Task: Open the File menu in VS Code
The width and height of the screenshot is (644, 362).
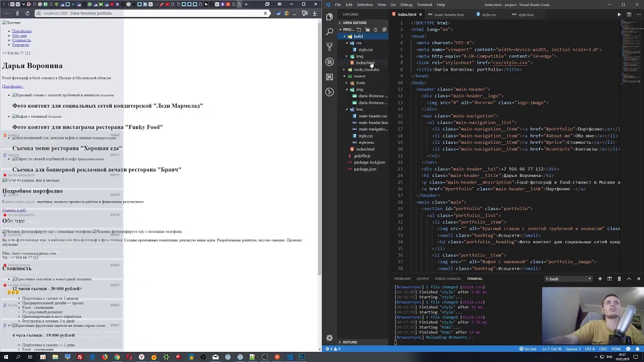Action: [338, 5]
